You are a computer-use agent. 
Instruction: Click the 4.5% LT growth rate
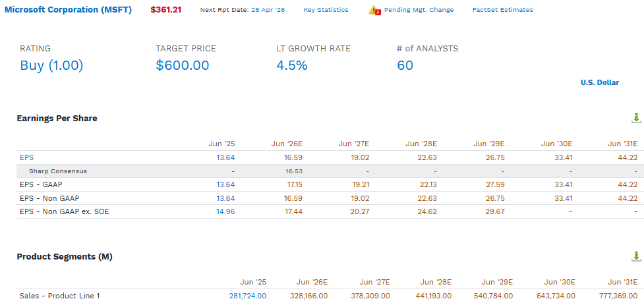(x=292, y=65)
